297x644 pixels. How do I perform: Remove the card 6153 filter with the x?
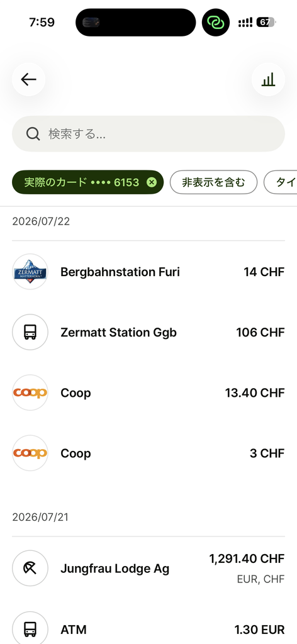(152, 182)
